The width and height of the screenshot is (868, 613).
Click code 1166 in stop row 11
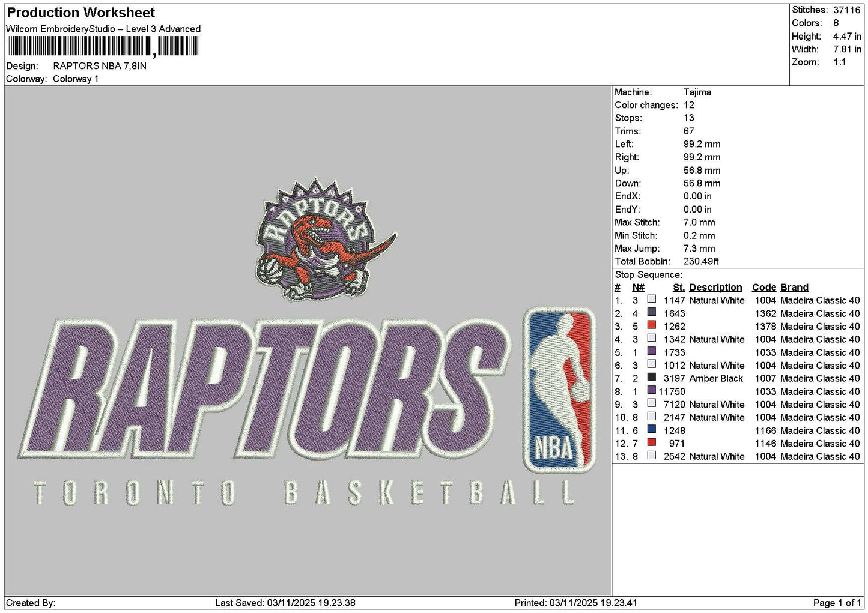point(766,430)
